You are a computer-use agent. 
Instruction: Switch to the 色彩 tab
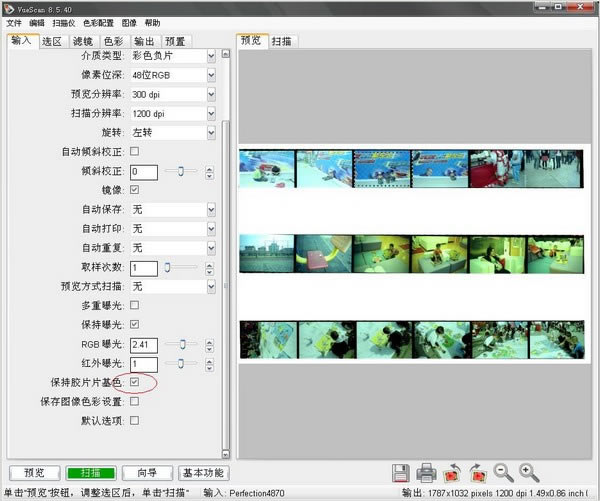coord(114,41)
